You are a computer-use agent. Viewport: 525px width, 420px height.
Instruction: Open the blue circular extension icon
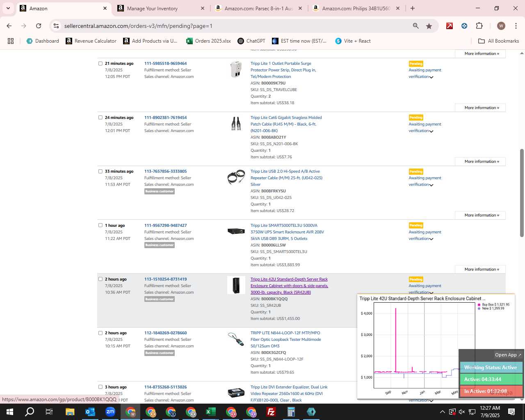464,26
